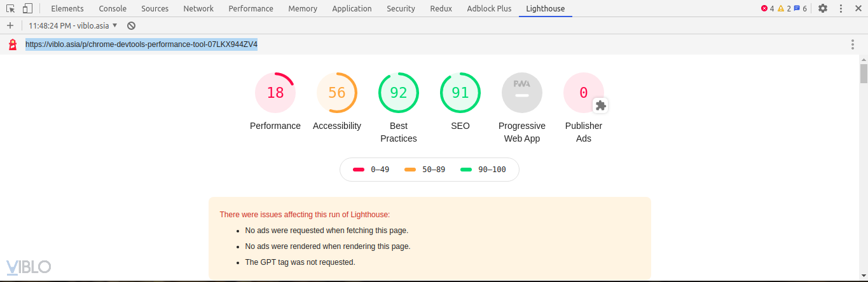The width and height of the screenshot is (868, 282).
Task: Click the Accessibility score gauge
Action: point(337,93)
